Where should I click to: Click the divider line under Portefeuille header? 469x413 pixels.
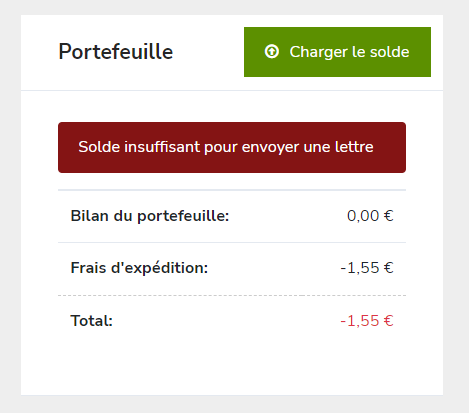232,90
